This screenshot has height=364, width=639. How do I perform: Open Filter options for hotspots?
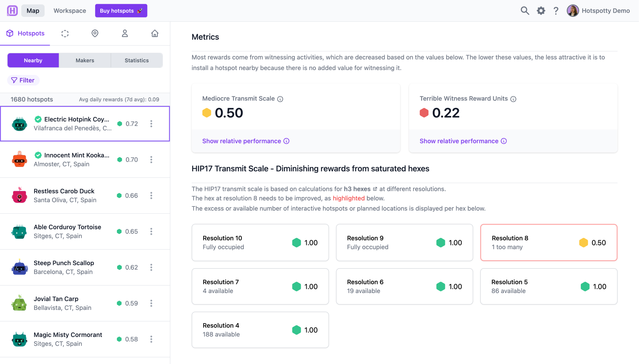click(x=23, y=80)
